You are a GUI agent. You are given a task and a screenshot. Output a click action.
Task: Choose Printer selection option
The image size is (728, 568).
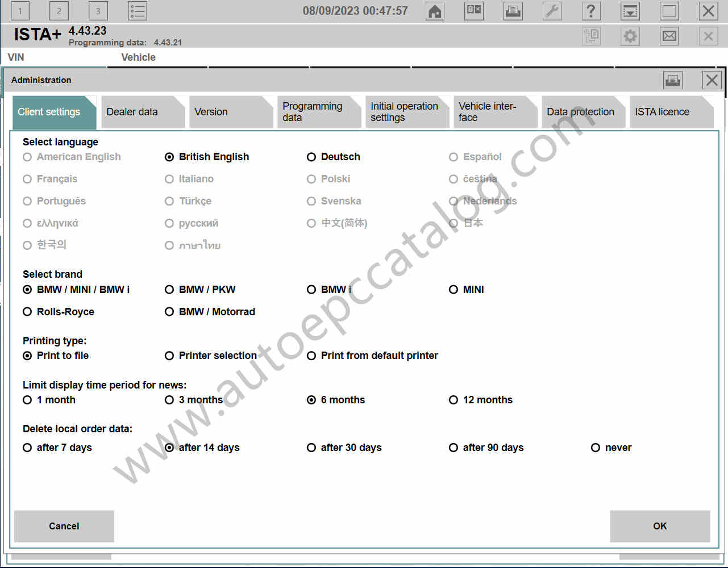[x=211, y=356]
